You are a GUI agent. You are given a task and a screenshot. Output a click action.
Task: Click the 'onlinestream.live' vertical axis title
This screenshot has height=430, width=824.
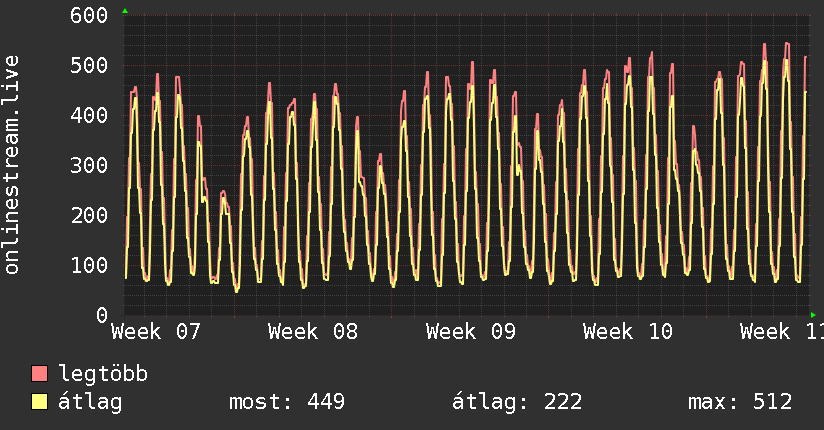11,165
